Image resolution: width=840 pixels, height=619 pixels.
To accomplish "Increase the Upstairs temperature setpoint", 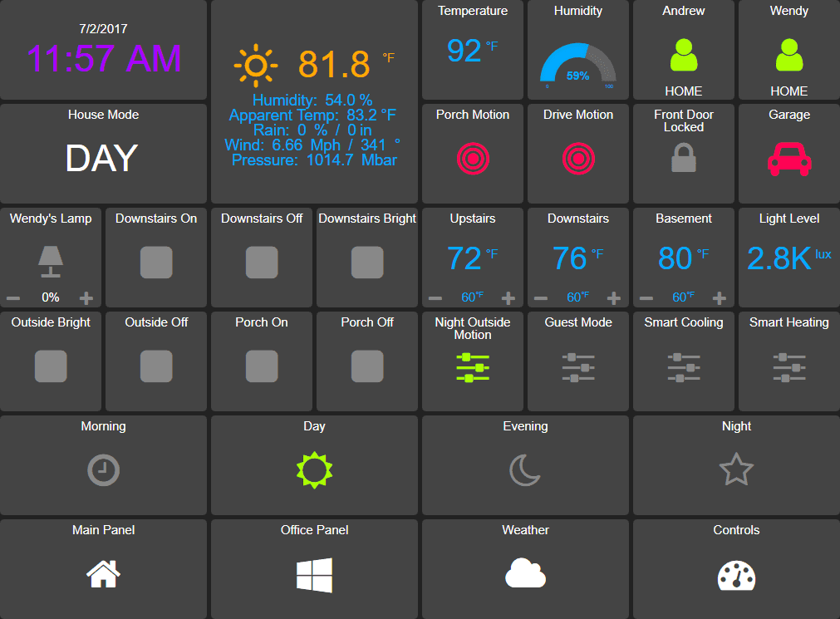I will click(x=508, y=297).
